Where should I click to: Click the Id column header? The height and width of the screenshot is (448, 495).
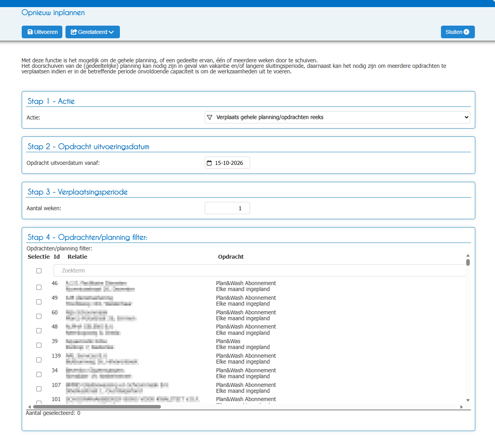point(57,257)
